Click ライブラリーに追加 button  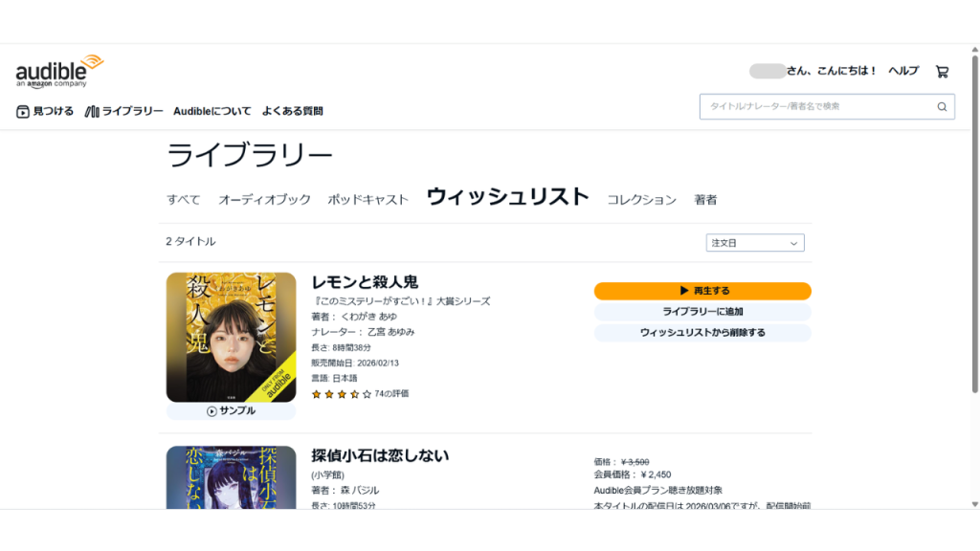[x=702, y=312]
